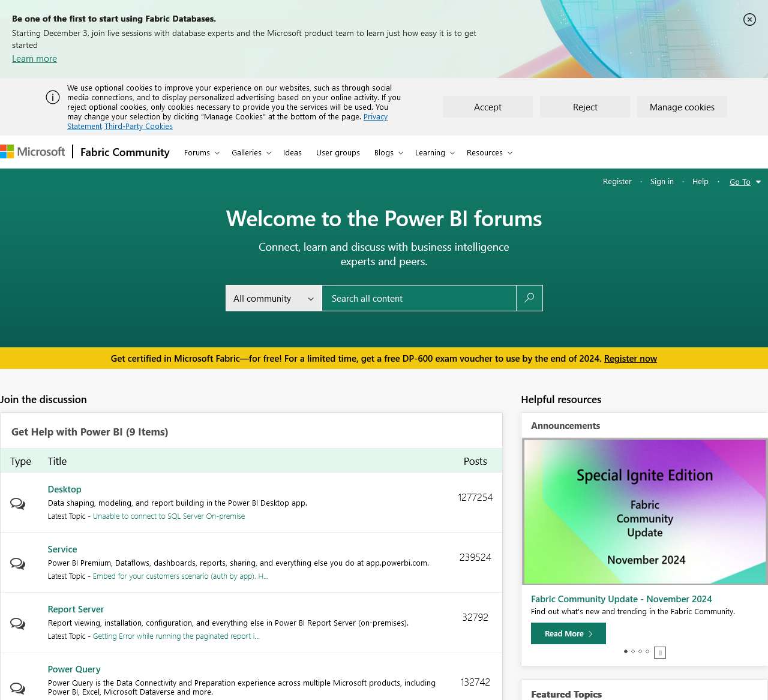Open the User groups nav item
This screenshot has width=768, height=700.
click(x=338, y=153)
